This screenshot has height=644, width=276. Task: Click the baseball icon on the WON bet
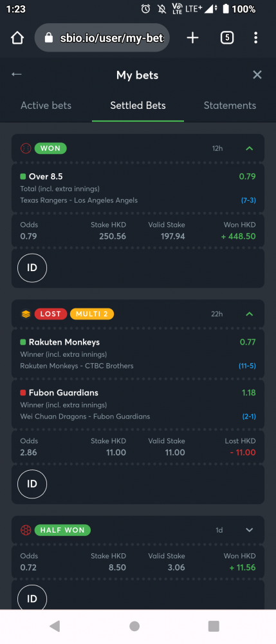point(26,148)
